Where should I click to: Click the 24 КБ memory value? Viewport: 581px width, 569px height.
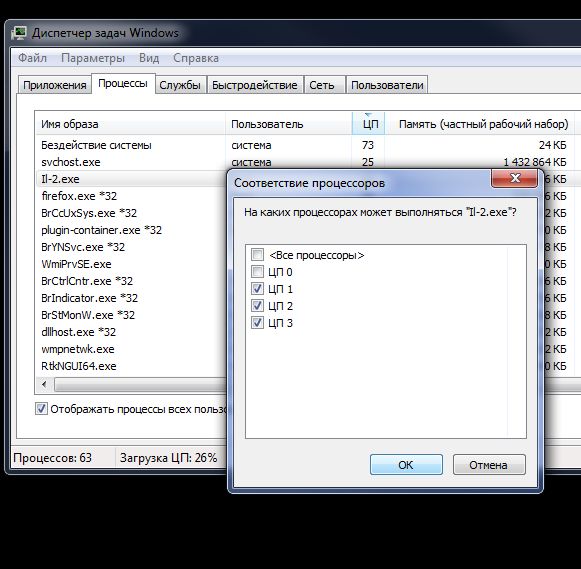click(x=552, y=145)
